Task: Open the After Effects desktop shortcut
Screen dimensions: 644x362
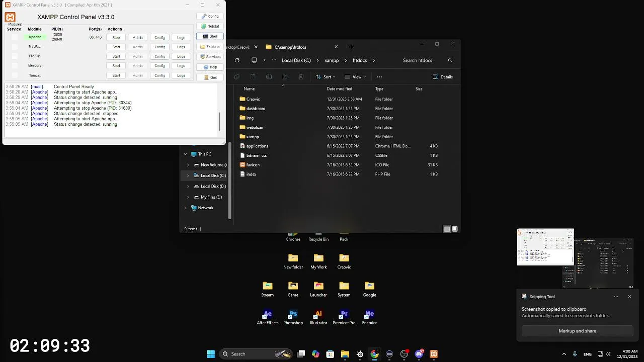Action: (268, 317)
